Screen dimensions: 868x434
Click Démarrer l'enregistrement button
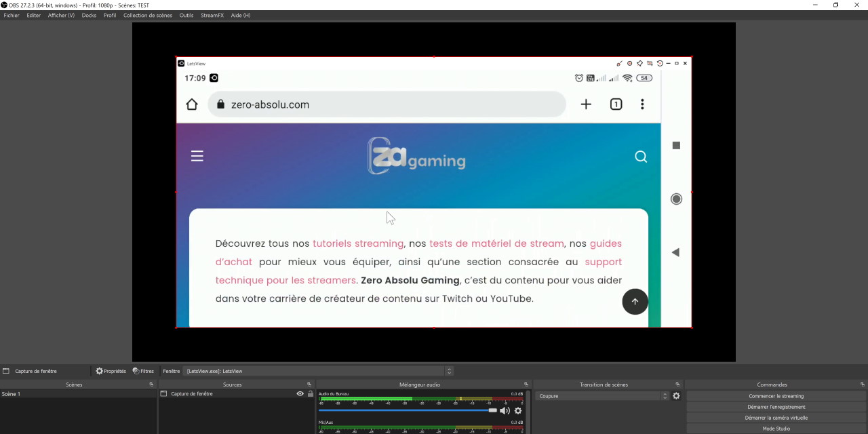click(776, 407)
